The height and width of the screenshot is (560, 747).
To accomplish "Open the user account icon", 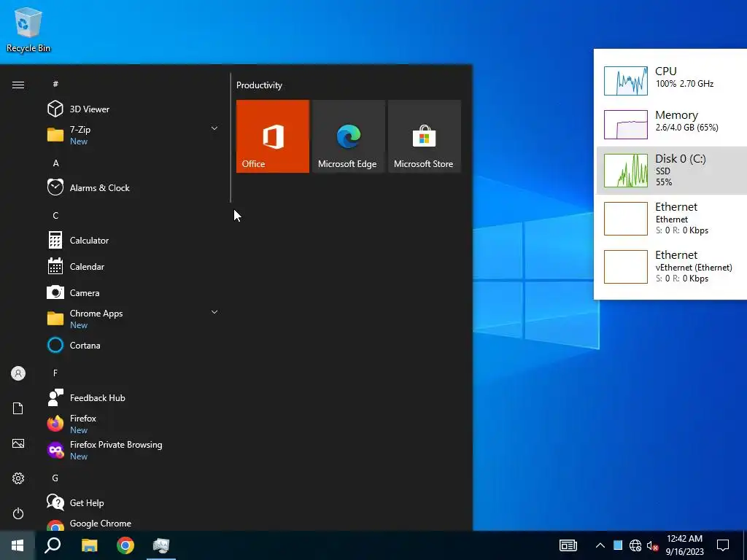I will point(18,373).
